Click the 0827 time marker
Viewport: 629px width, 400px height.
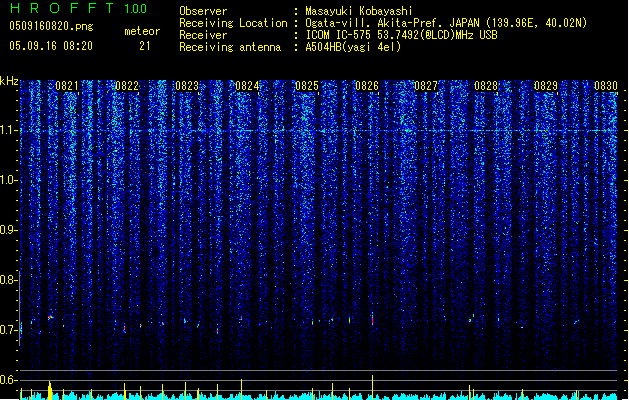click(426, 86)
